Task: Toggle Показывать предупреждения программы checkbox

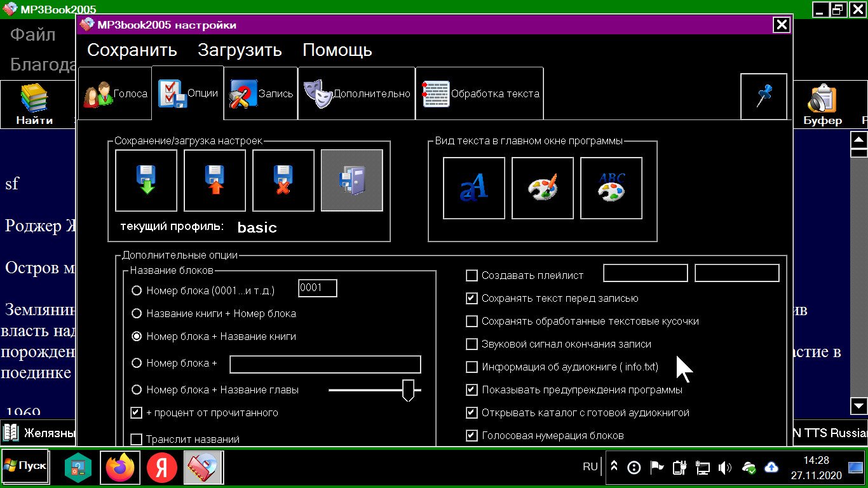Action: click(x=471, y=390)
